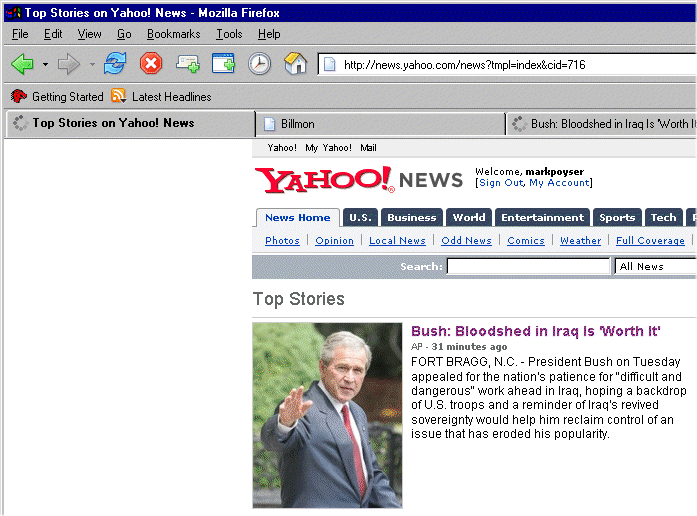Open the Edit menu
Image resolution: width=697 pixels, height=516 pixels.
[x=53, y=34]
